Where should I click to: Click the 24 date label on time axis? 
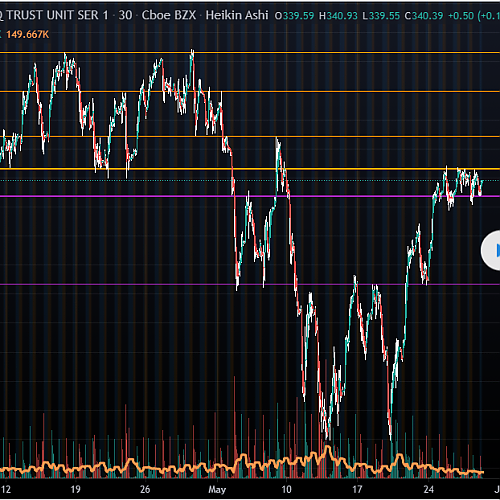[x=429, y=489]
